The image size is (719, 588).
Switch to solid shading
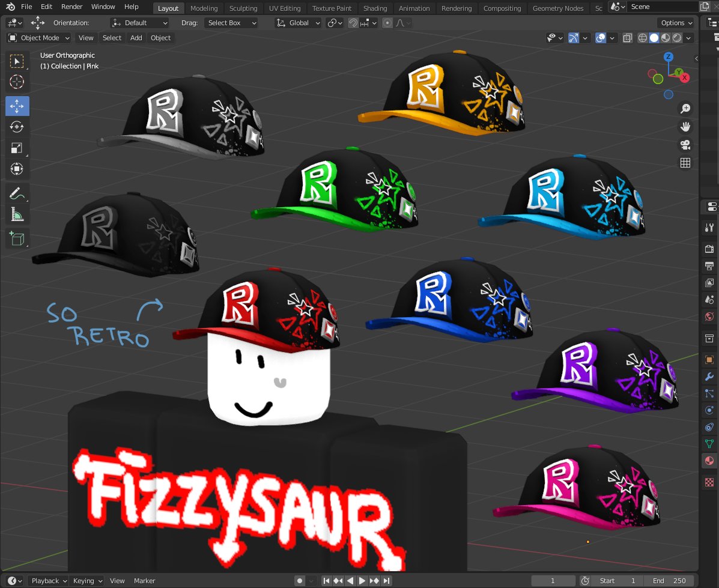coord(654,38)
